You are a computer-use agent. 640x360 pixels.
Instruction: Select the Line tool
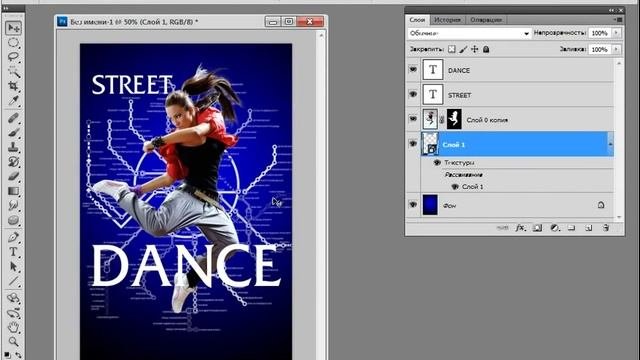[x=13, y=281]
